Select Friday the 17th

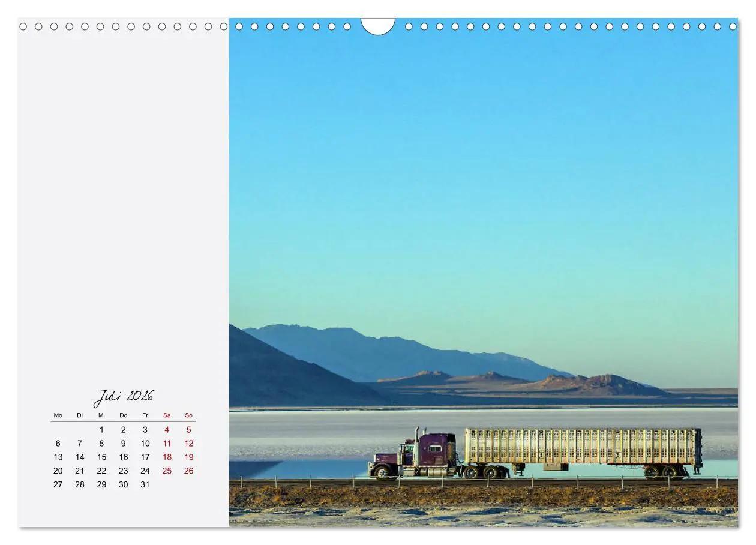click(x=145, y=457)
